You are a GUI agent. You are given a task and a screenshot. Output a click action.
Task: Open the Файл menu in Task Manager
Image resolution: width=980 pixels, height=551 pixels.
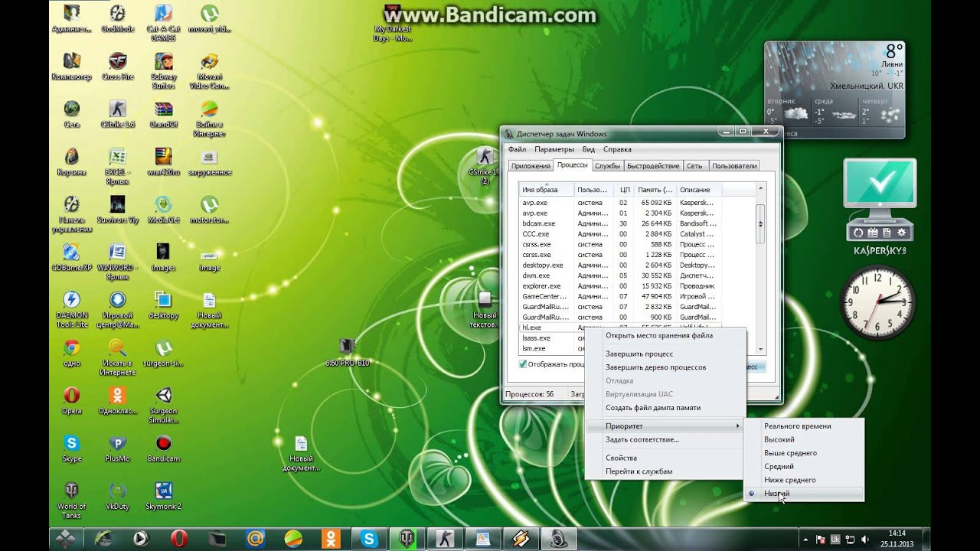tap(517, 149)
